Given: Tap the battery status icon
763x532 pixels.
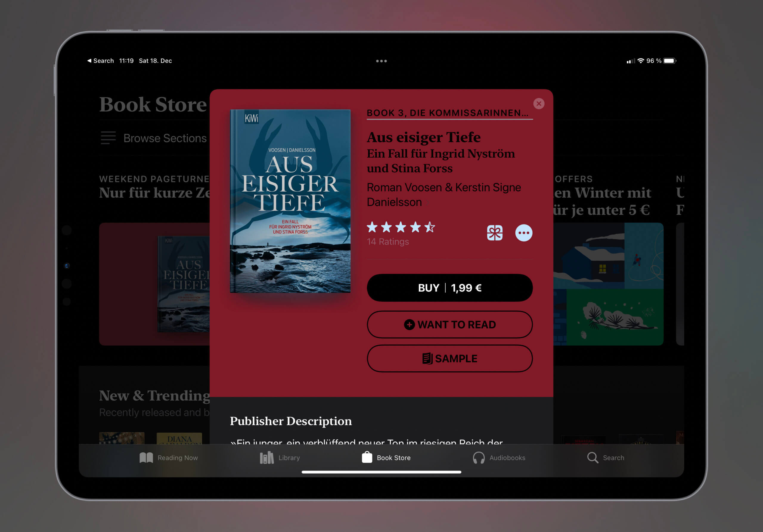Looking at the screenshot, I should (x=669, y=61).
